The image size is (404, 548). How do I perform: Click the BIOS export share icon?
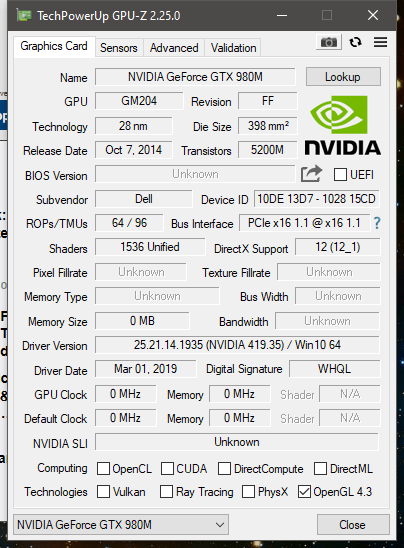point(311,174)
